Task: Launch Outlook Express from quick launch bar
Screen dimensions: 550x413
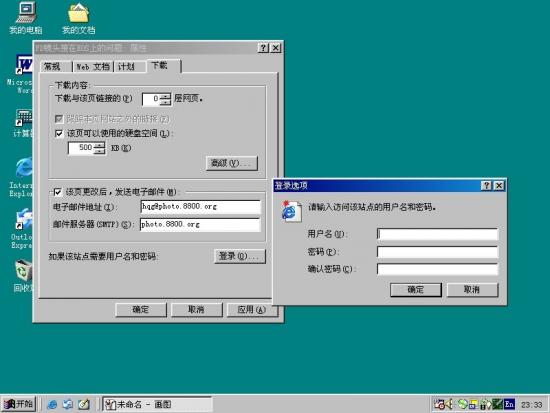Action: [x=68, y=404]
